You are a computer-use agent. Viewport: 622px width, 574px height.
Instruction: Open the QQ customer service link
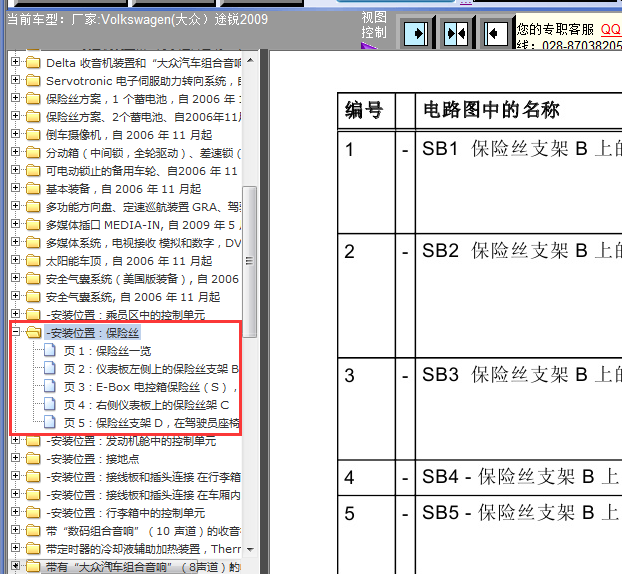click(x=610, y=29)
